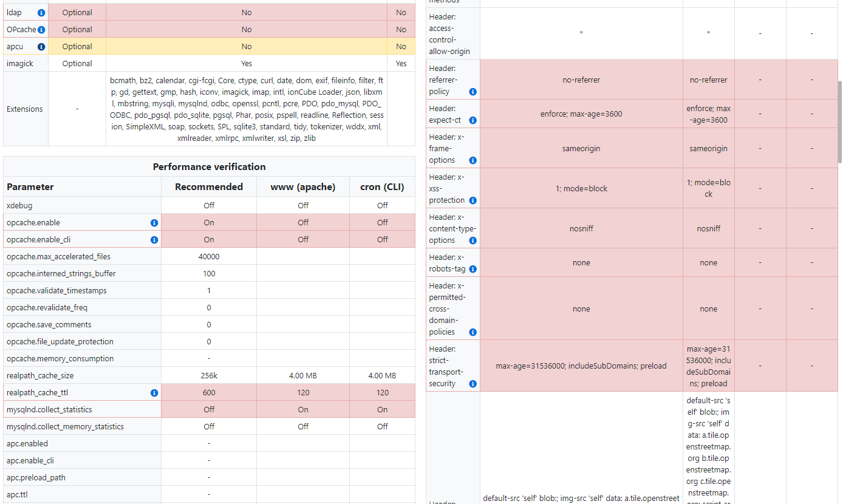Open the apcu info icon
This screenshot has width=843, height=504.
pyautogui.click(x=41, y=47)
